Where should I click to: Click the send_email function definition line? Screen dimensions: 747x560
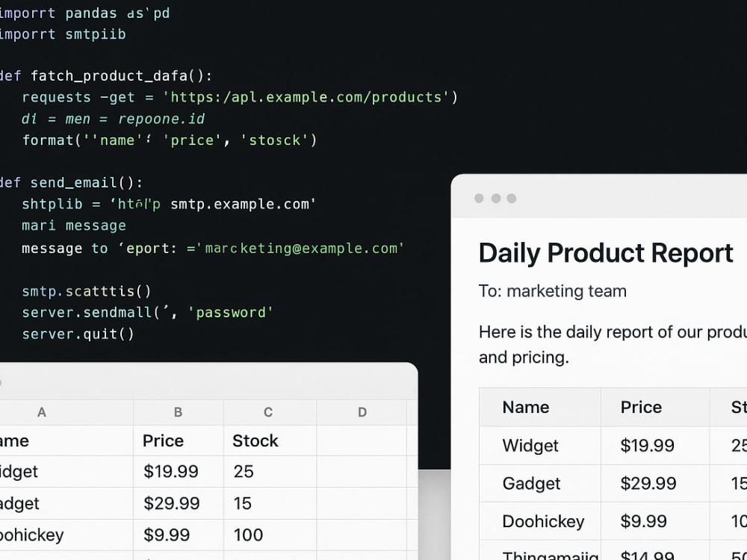(71, 183)
